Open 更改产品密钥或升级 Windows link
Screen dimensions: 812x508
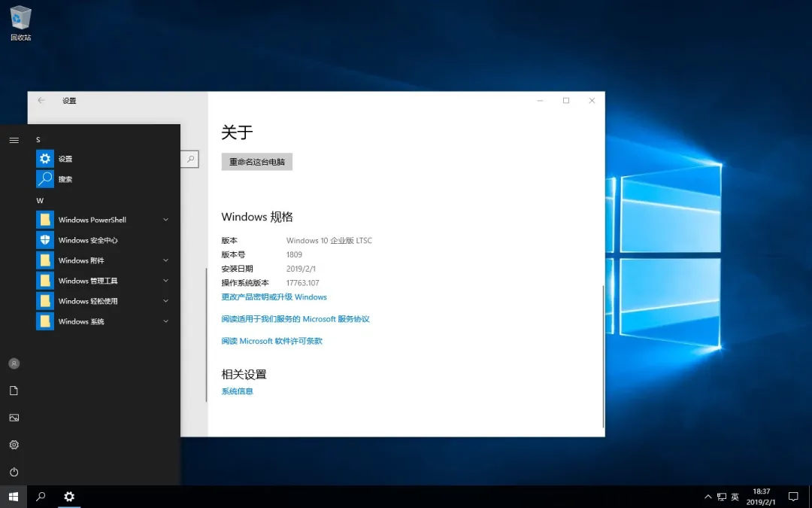click(274, 297)
